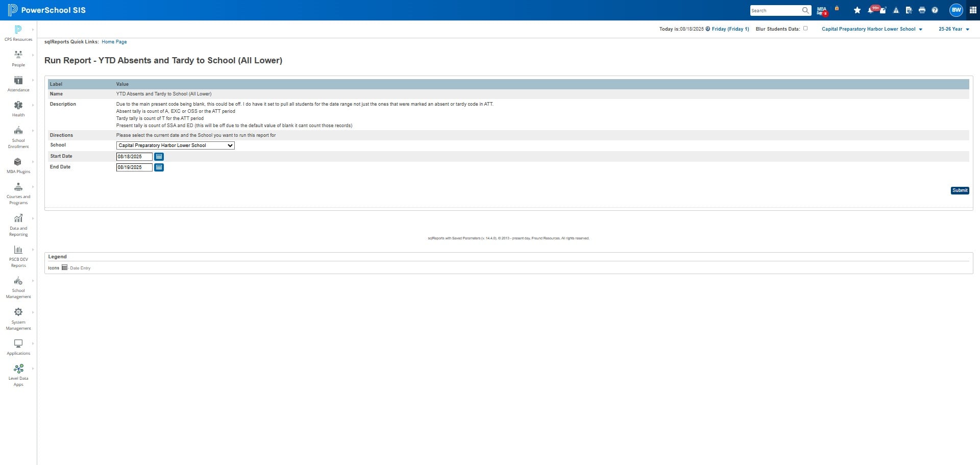Open the favorites star icon

[857, 10]
